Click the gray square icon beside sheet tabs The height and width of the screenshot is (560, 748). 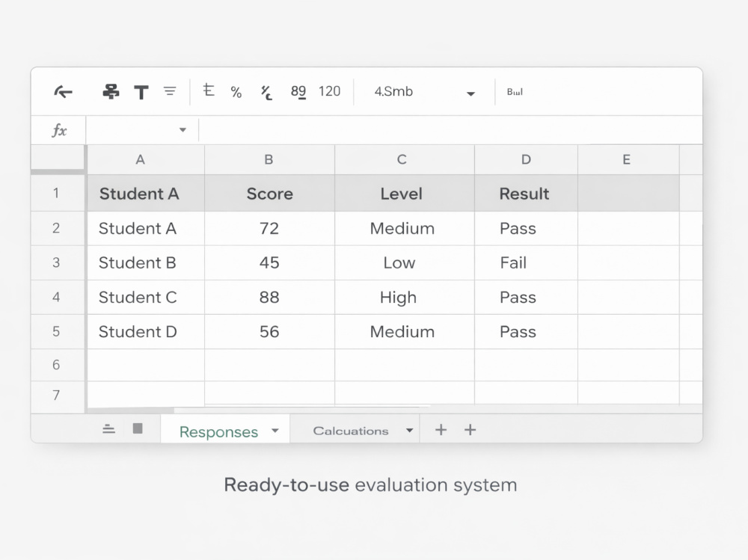point(138,428)
